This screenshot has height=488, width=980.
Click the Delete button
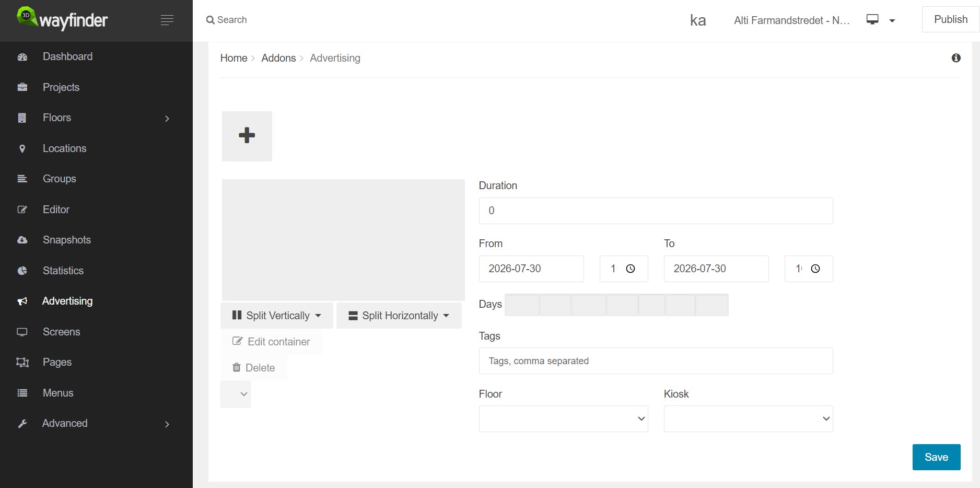point(254,368)
